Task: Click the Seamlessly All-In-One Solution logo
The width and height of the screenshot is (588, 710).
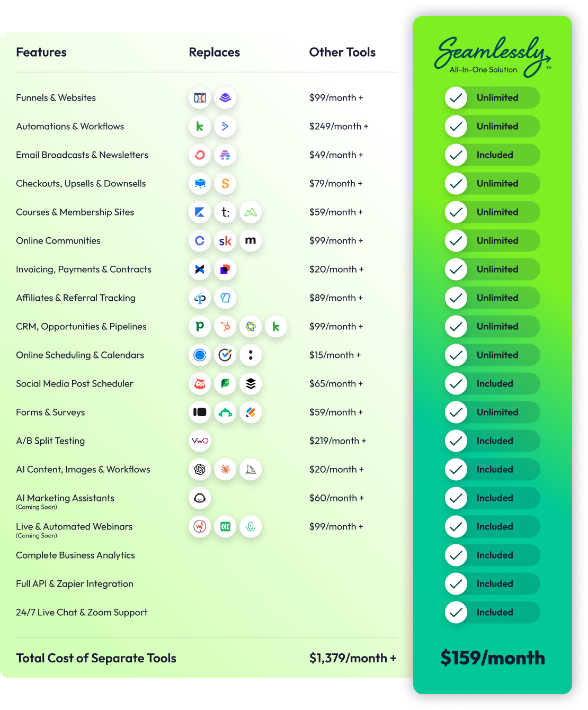Action: pyautogui.click(x=493, y=56)
